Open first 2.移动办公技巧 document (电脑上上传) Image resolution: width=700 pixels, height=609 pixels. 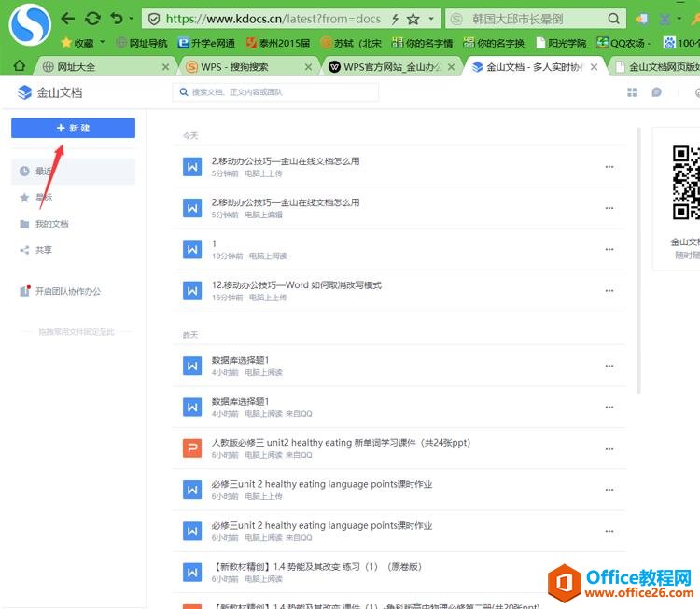pos(399,166)
